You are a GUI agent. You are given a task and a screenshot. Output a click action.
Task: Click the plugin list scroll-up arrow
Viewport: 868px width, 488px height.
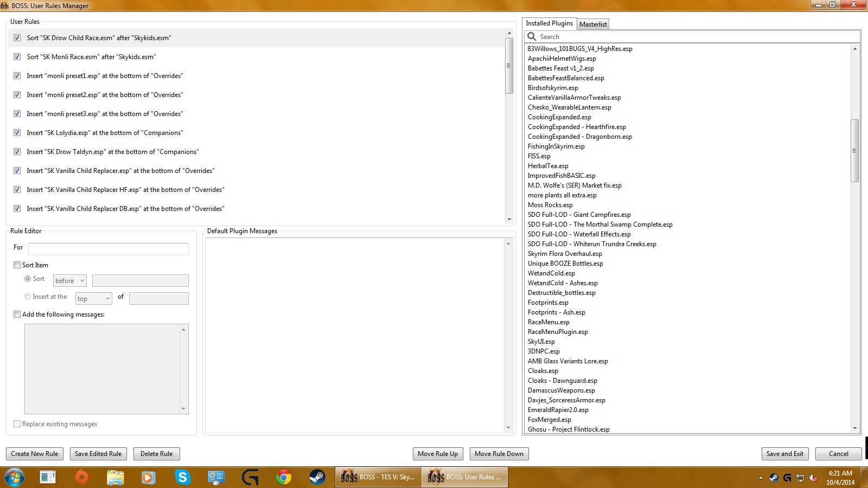point(855,49)
